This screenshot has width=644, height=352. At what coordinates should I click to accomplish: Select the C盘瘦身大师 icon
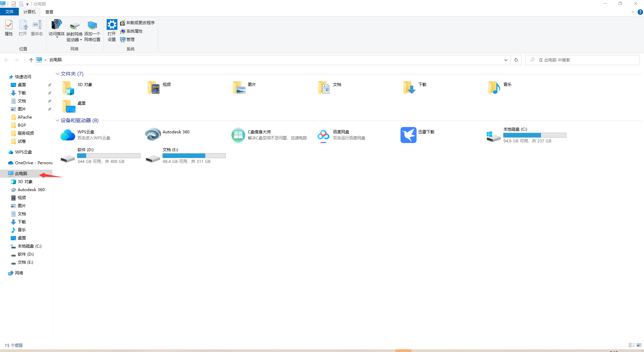[x=238, y=135]
